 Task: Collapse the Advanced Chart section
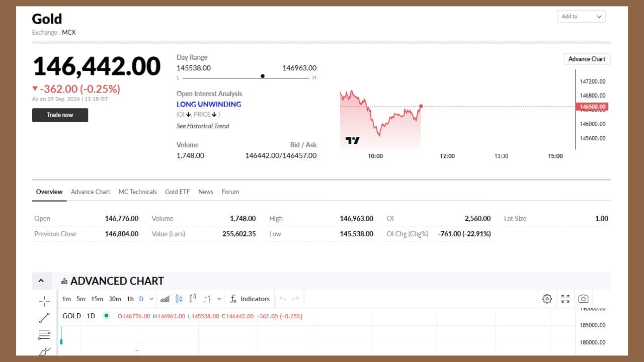point(41,281)
